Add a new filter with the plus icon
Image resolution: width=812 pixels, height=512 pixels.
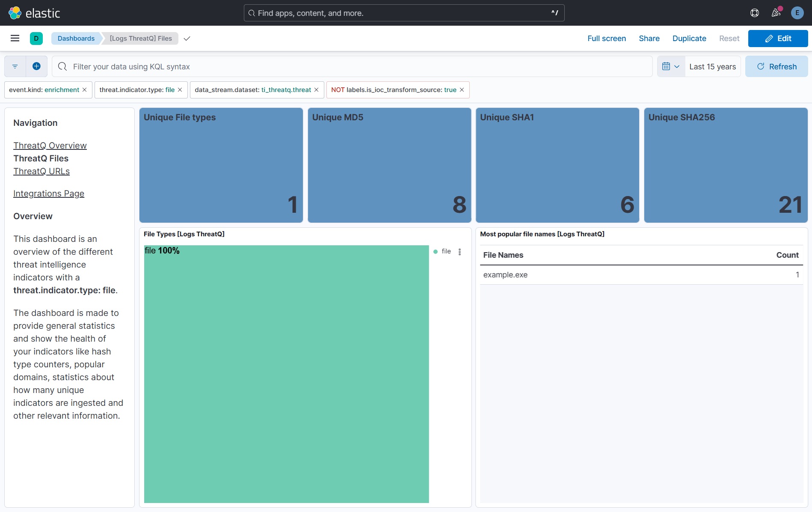[36, 66]
